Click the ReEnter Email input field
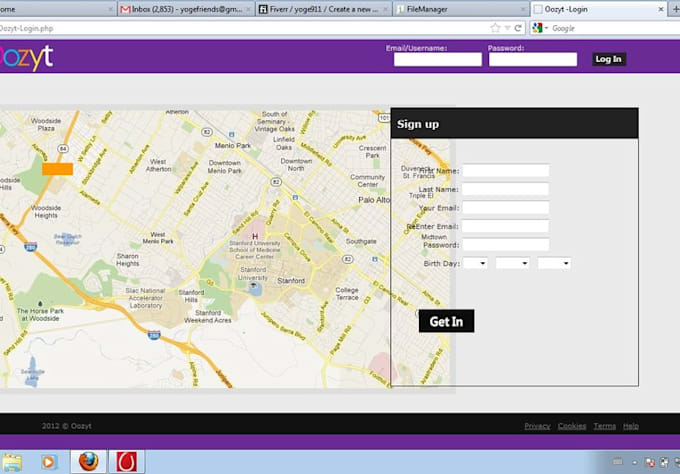Screen dimensions: 680x474 506,226
